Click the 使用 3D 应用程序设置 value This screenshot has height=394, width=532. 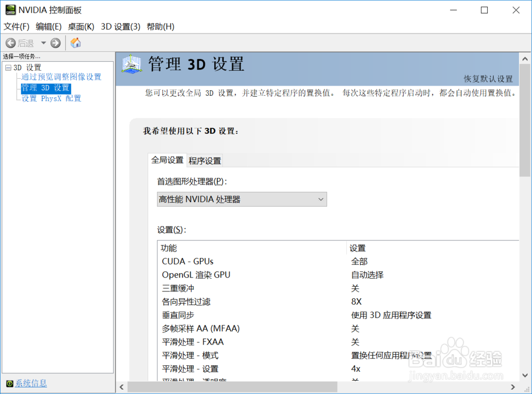(x=391, y=315)
